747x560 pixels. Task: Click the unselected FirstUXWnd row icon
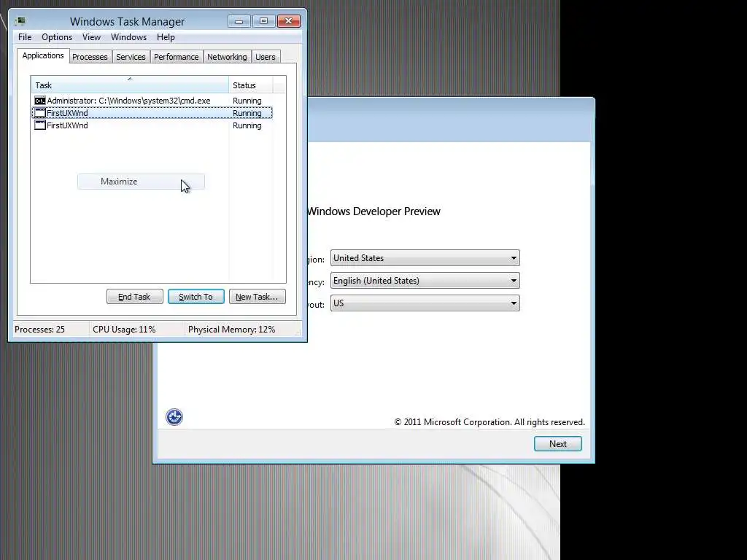[40, 125]
